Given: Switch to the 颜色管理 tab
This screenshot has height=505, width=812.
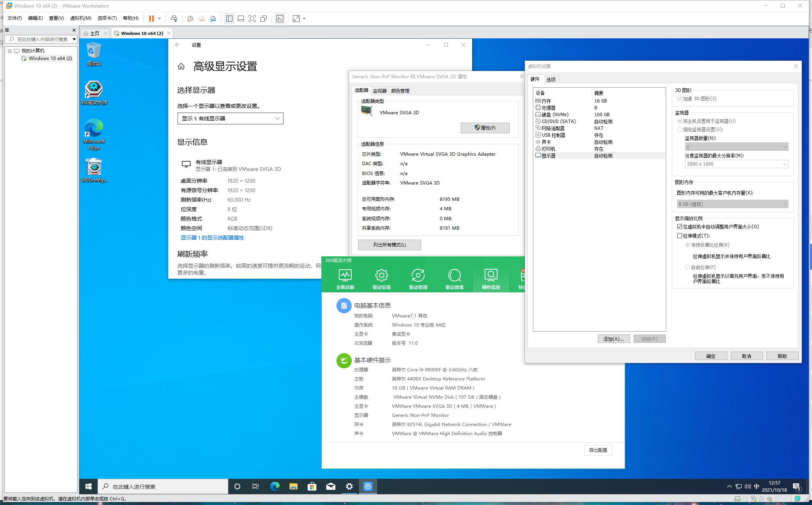Looking at the screenshot, I should click(400, 91).
